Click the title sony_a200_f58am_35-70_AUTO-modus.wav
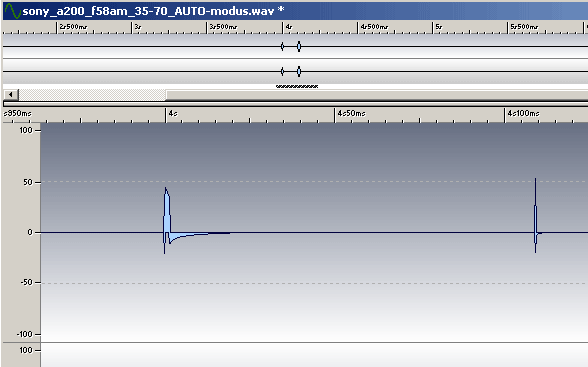 (148, 11)
